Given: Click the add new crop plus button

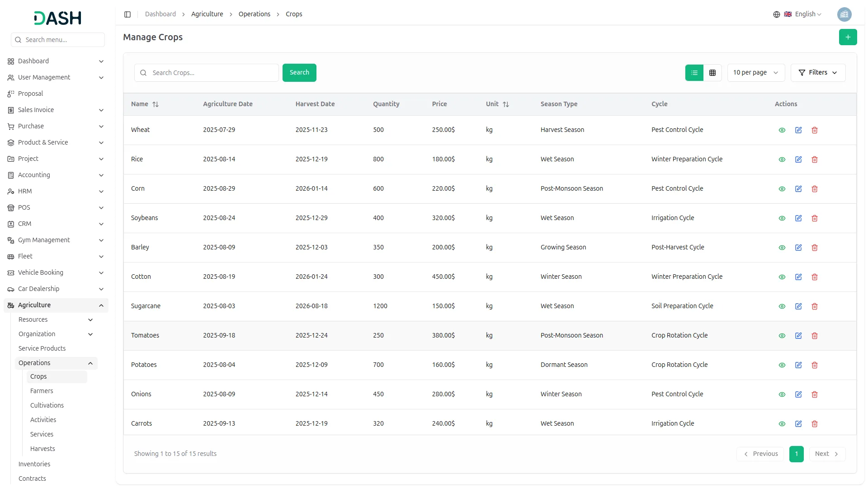Looking at the screenshot, I should [x=848, y=37].
